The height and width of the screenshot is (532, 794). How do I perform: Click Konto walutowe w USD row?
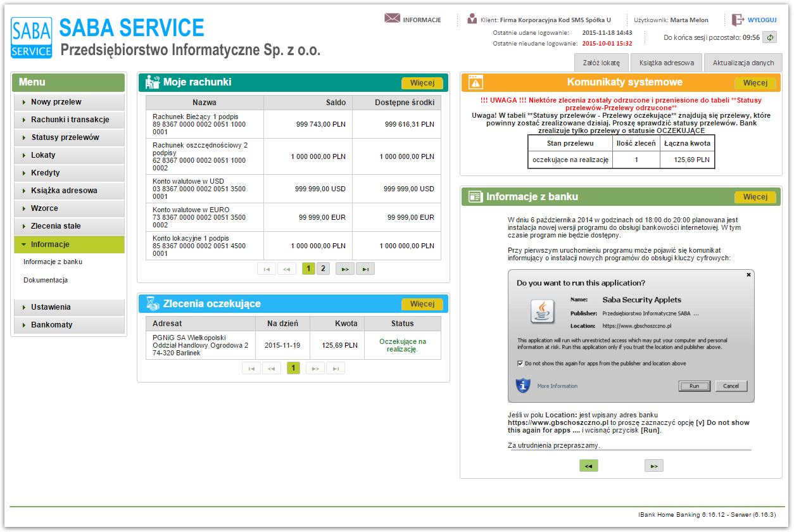[x=293, y=189]
